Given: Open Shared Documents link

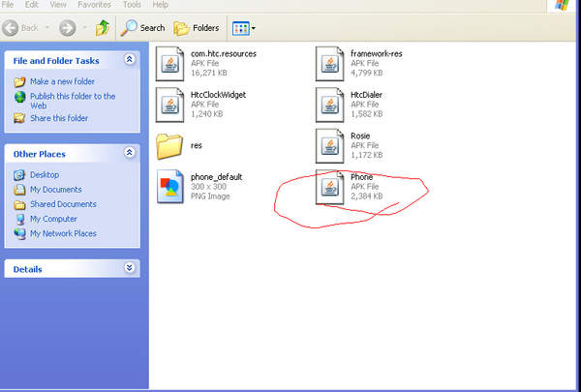Looking at the screenshot, I should pos(63,204).
